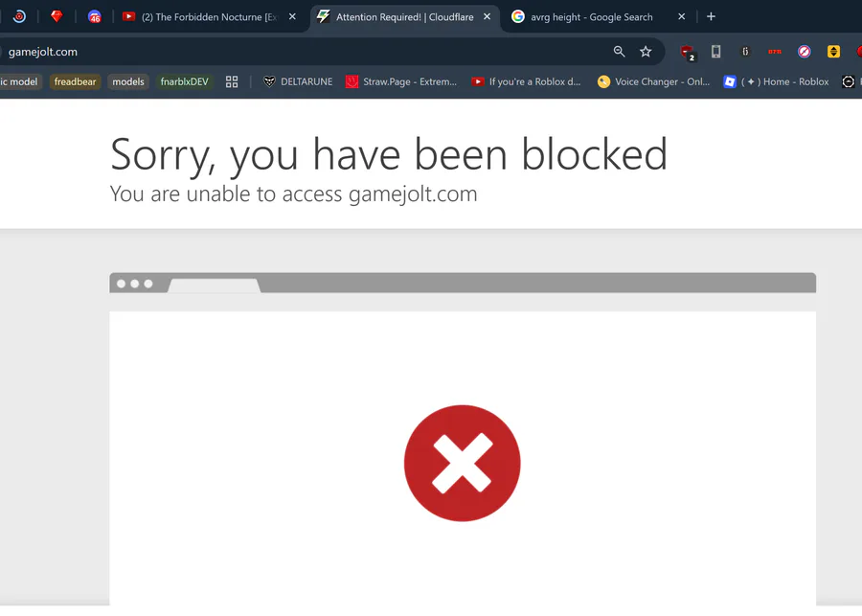This screenshot has height=616, width=862.
Task: Open a new tab with plus button
Action: (711, 16)
